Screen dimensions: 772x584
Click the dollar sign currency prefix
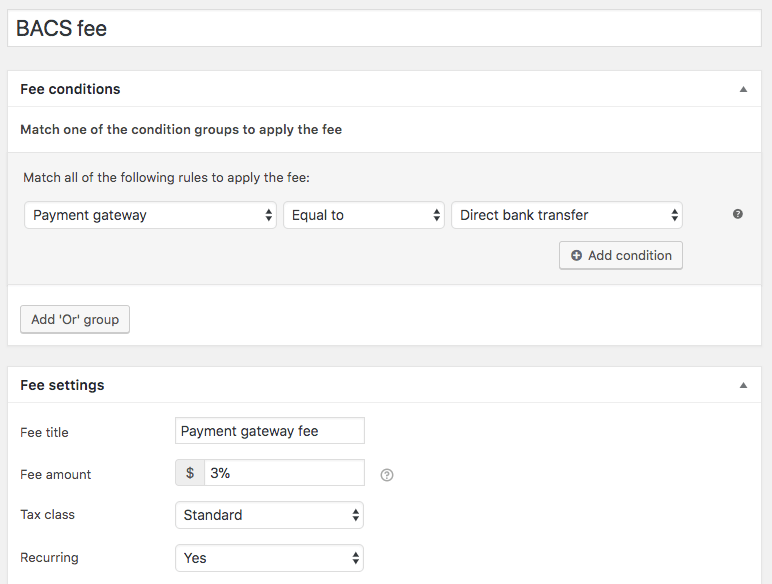190,473
